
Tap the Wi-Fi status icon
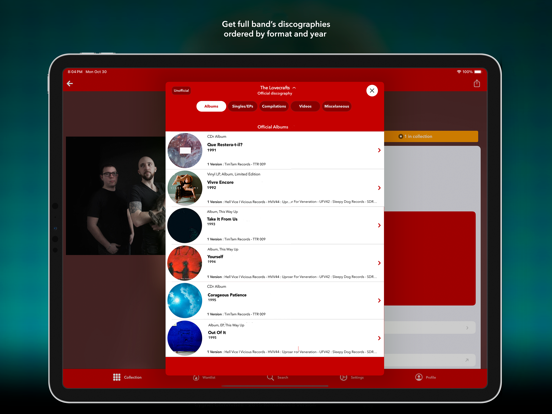click(459, 72)
